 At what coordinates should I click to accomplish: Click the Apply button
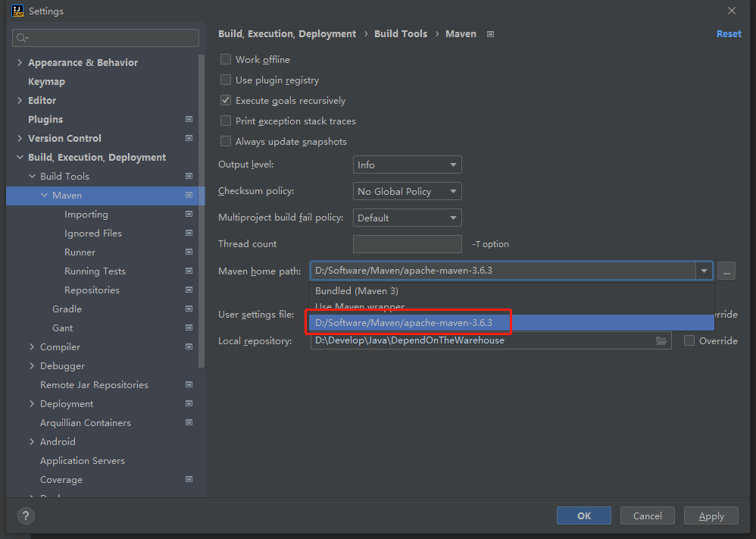pyautogui.click(x=711, y=515)
